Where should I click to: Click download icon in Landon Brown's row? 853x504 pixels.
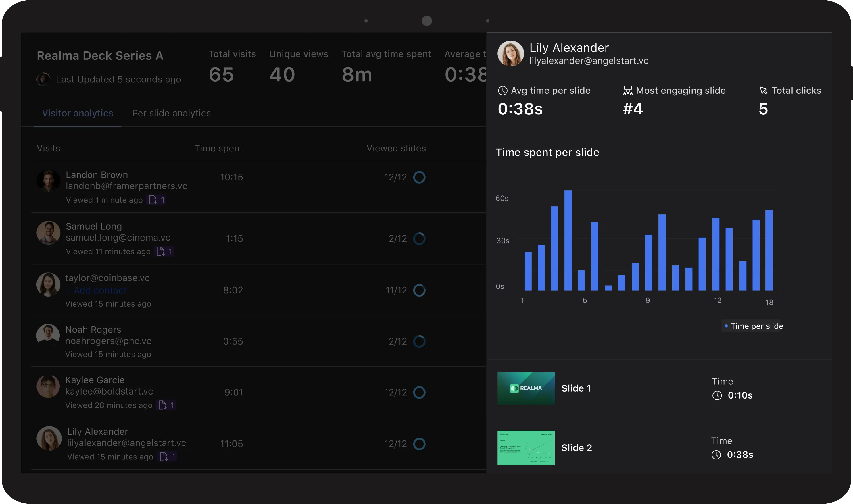pyautogui.click(x=153, y=200)
